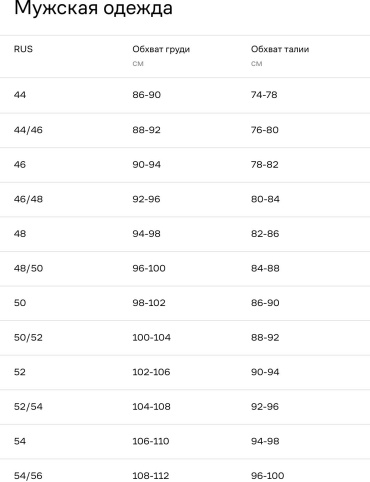The image size is (370, 482).
Task: Select the size 46/48 row
Action: (185, 199)
